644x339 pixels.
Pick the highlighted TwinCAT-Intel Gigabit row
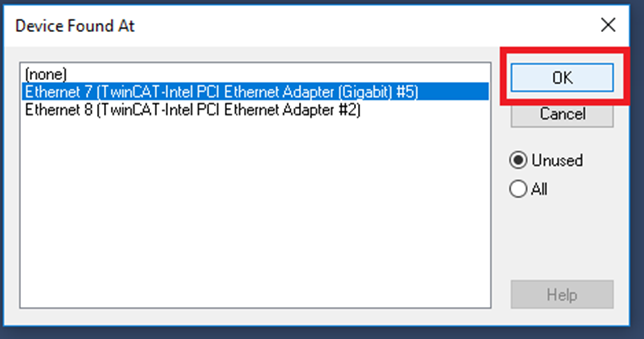tap(221, 92)
